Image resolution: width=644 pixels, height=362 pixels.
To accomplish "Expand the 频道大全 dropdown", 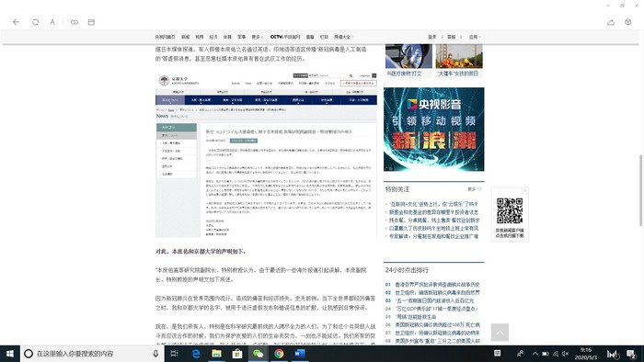I will point(343,37).
